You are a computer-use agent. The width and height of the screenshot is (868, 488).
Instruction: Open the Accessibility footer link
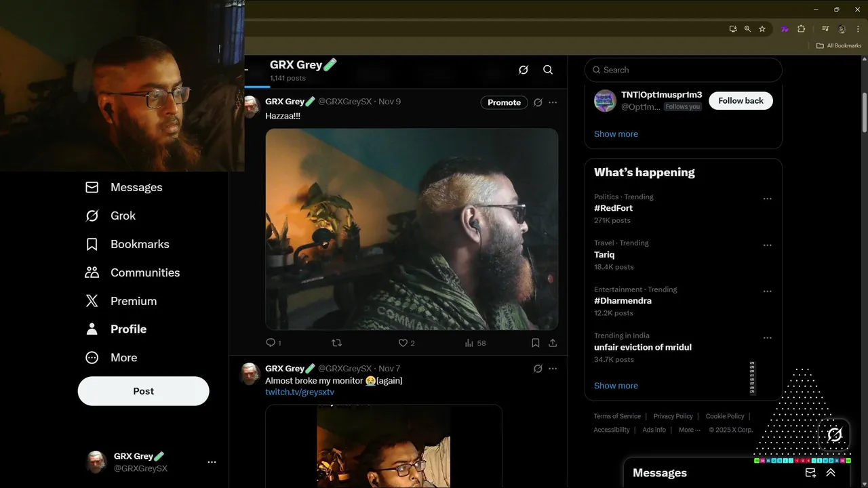(612, 430)
